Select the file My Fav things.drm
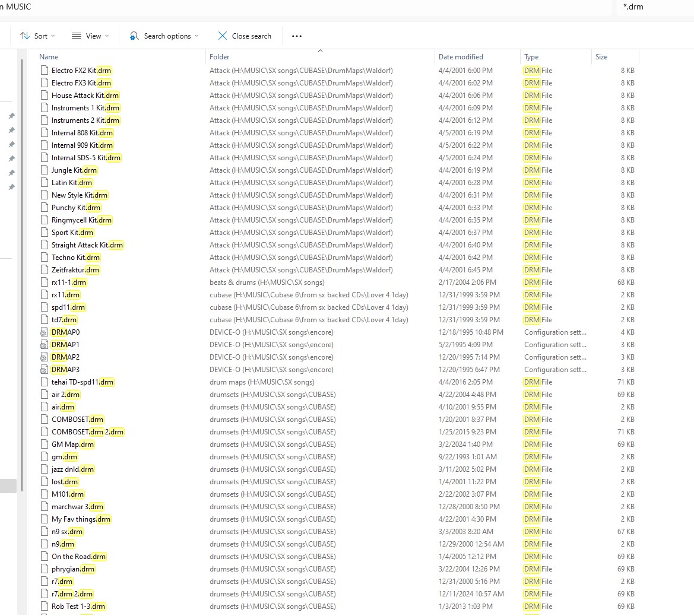Image resolution: width=694 pixels, height=616 pixels. 81,519
